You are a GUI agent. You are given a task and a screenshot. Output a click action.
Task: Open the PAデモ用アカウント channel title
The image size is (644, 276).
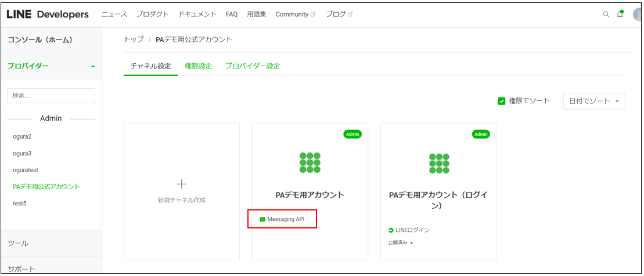pos(310,195)
